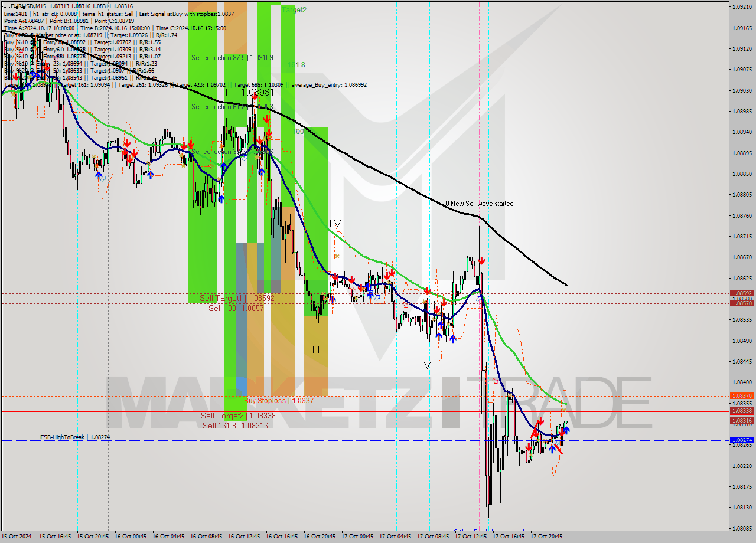Click the 1.09075 price on the scale
This screenshot has height=543, width=756.
[x=742, y=70]
